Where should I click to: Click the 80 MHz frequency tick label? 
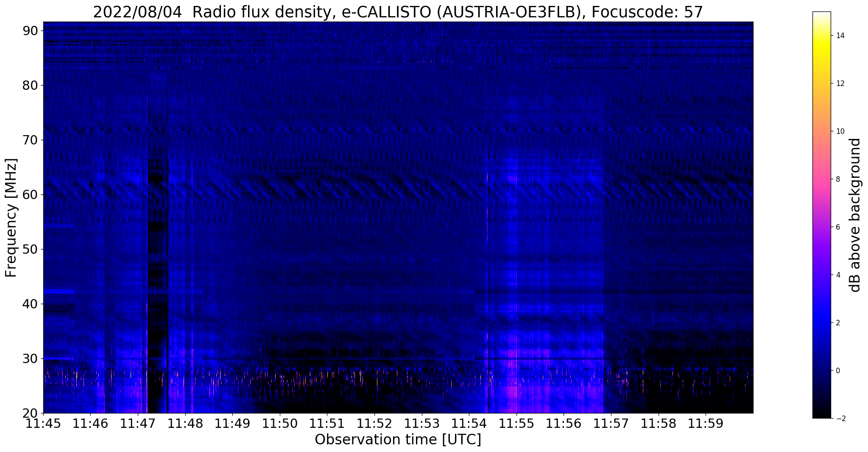[x=30, y=85]
